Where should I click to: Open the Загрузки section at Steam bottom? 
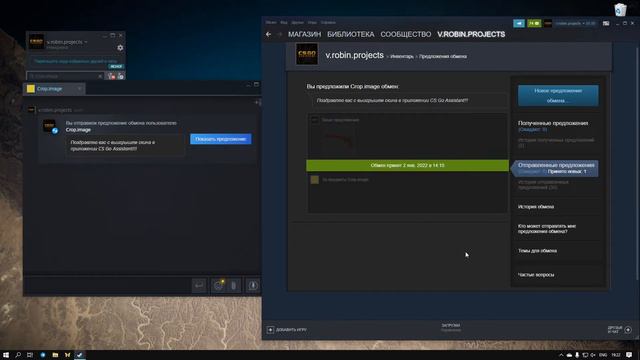pyautogui.click(x=451, y=327)
